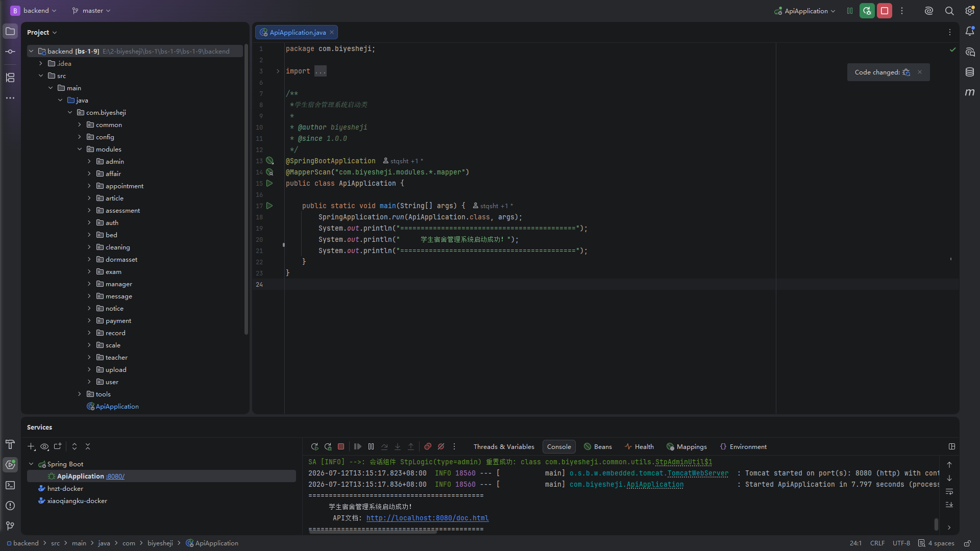980x551 pixels.
Task: Open the Health tab
Action: point(639,446)
